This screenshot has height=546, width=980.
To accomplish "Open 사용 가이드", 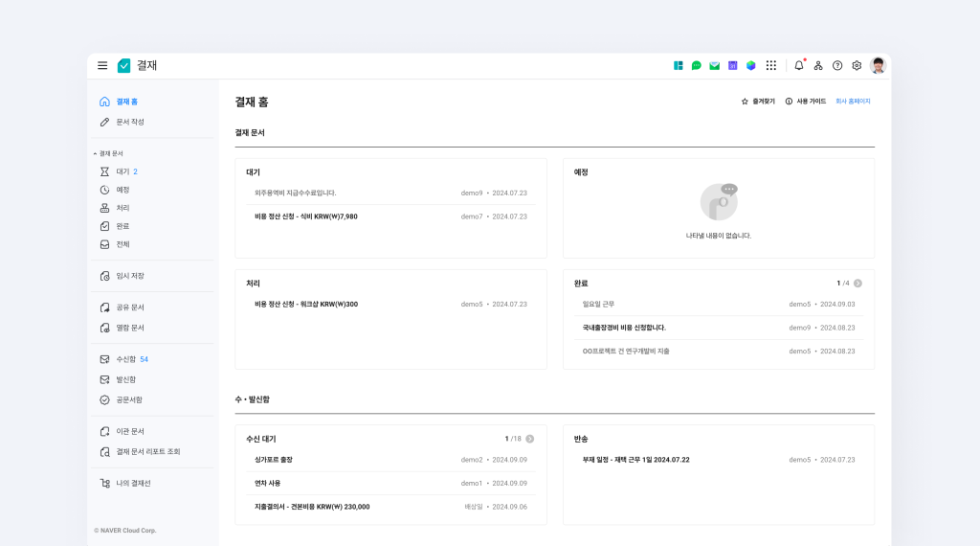I will pyautogui.click(x=806, y=102).
